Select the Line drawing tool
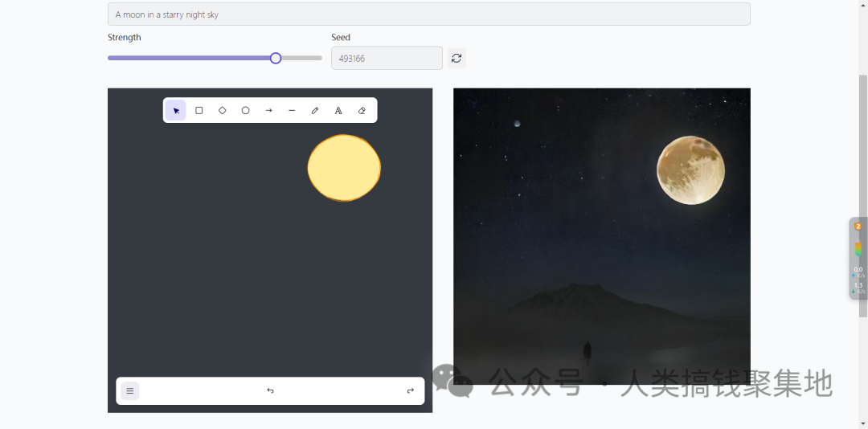 click(x=292, y=111)
